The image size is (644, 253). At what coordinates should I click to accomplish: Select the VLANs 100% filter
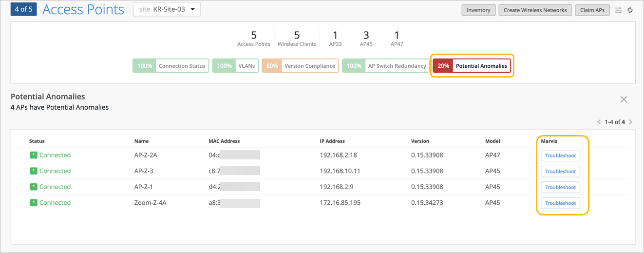click(235, 66)
